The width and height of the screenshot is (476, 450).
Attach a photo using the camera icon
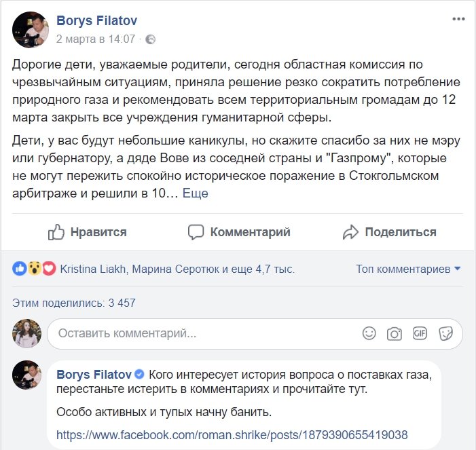394,333
